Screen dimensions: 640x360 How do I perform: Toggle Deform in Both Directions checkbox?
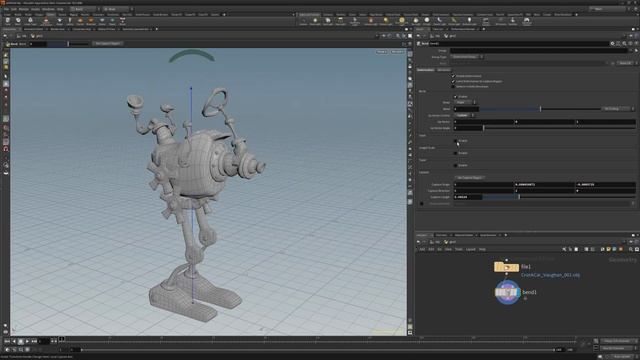453,87
